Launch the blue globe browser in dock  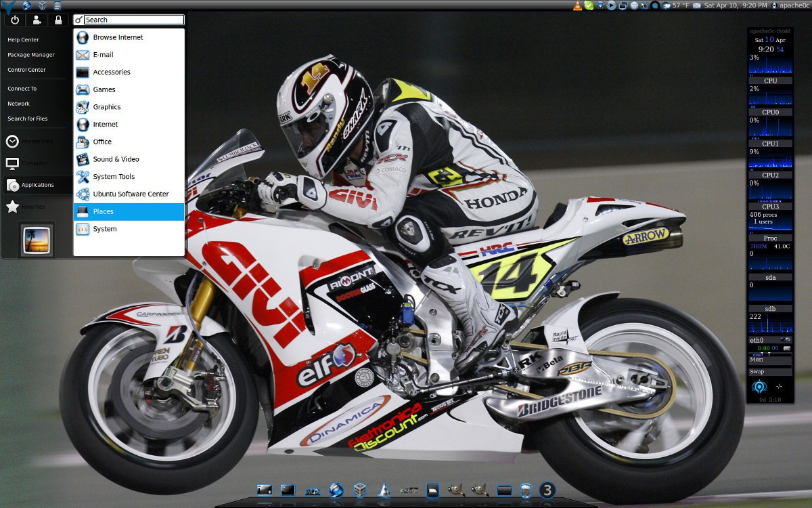pos(336,489)
